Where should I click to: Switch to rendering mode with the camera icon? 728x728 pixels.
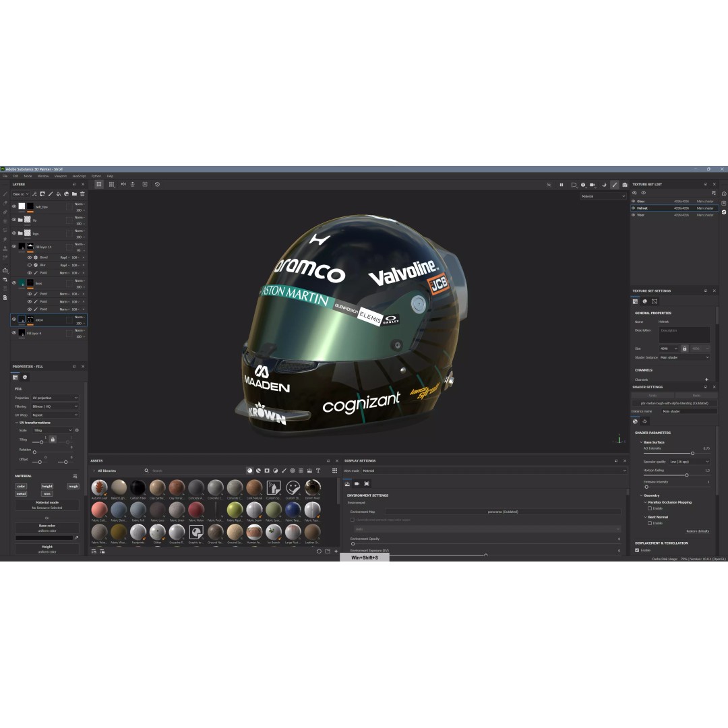[x=625, y=185]
